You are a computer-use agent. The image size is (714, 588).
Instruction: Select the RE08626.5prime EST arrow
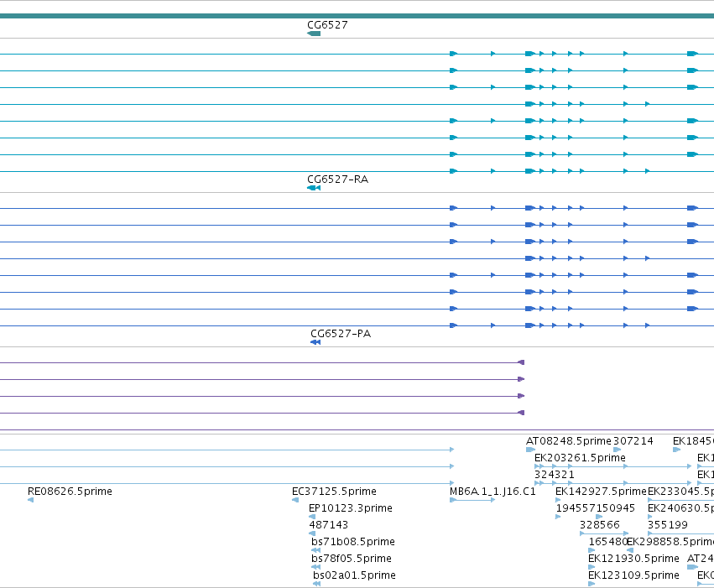click(x=30, y=500)
